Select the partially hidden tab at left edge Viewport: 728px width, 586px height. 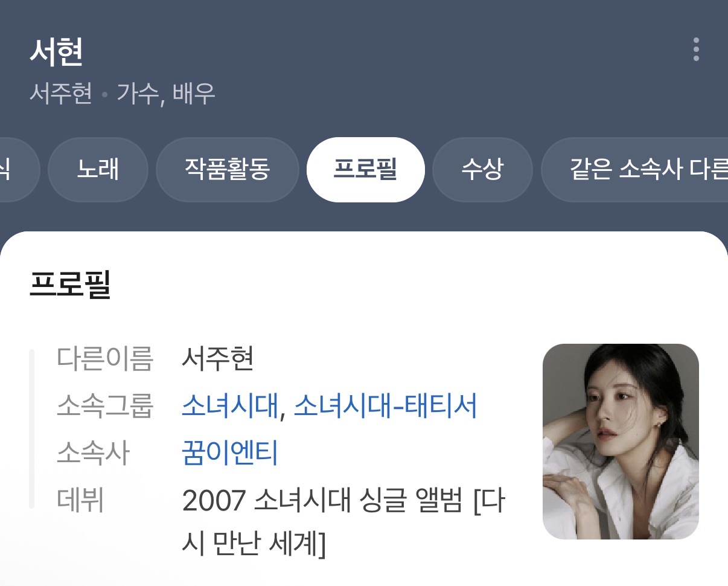[18, 170]
